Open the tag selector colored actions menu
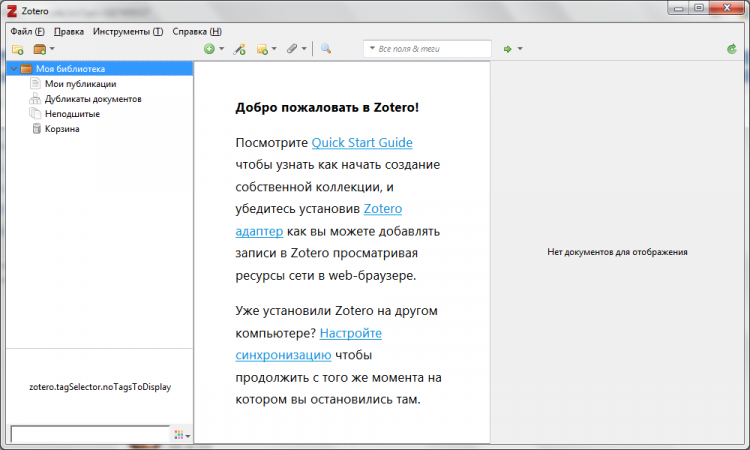Viewport: 750px width, 450px height. point(181,435)
